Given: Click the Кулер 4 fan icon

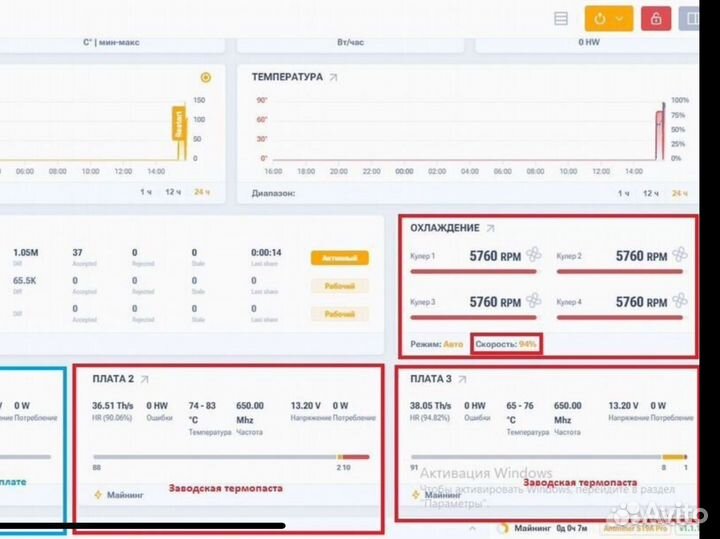Looking at the screenshot, I should pos(680,301).
